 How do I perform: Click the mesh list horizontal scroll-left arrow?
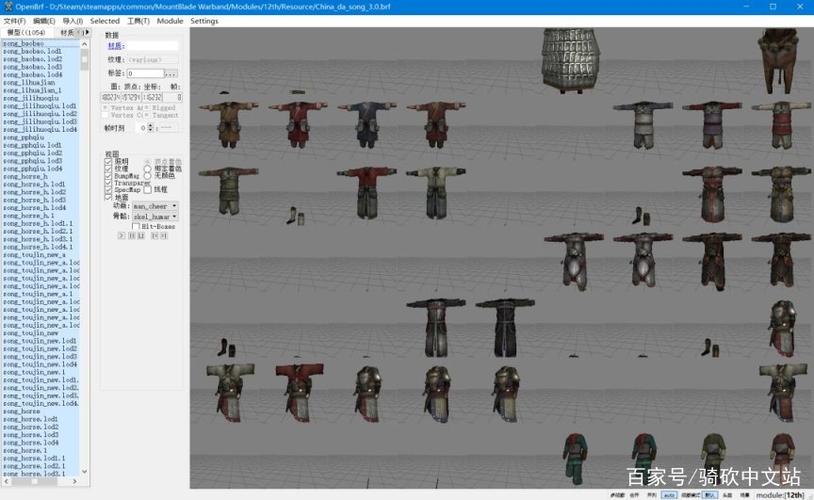pos(6,481)
